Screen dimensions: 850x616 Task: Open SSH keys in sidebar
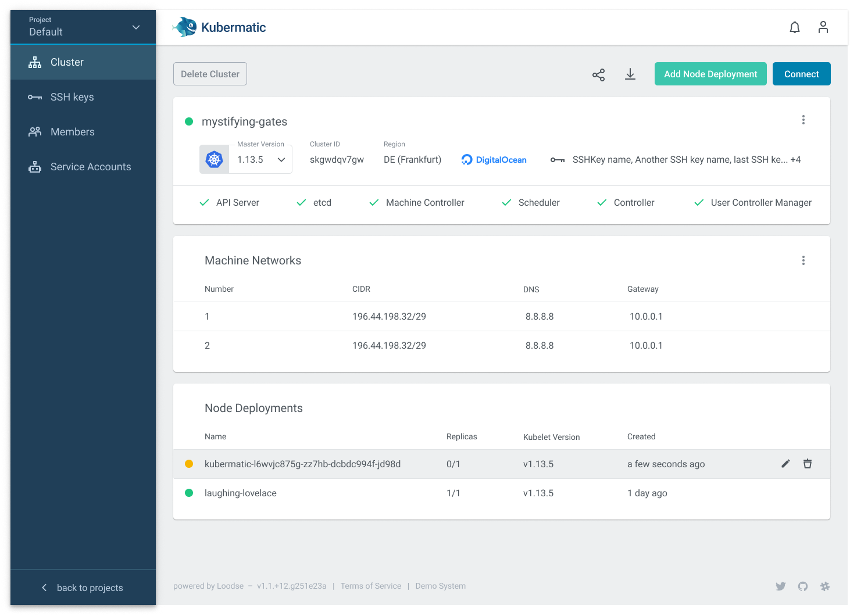tap(83, 97)
